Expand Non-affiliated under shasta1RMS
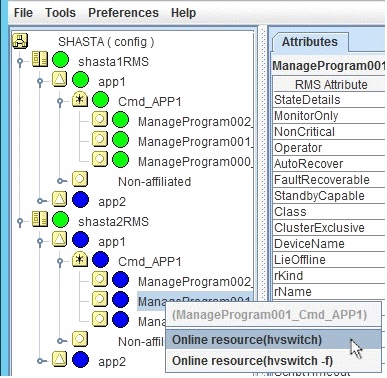This screenshot has height=378, width=387. [61, 181]
